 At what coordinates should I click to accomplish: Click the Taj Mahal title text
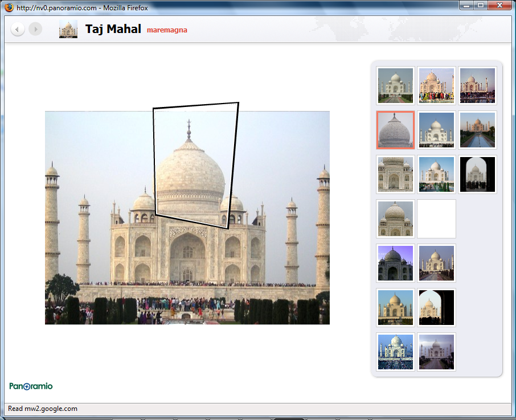point(113,29)
